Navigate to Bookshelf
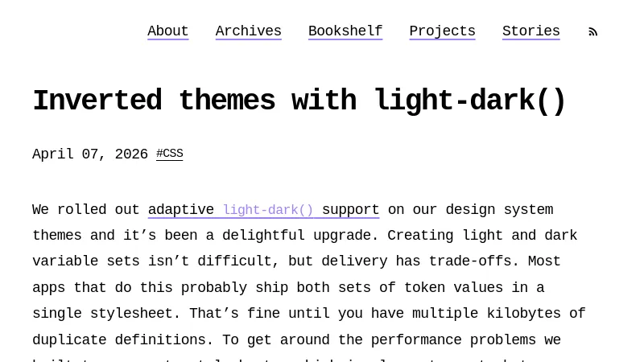 click(345, 31)
